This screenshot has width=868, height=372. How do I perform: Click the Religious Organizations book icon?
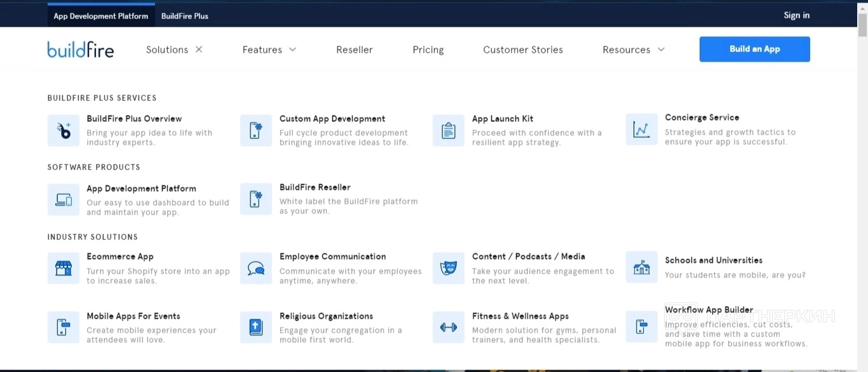coord(256,328)
